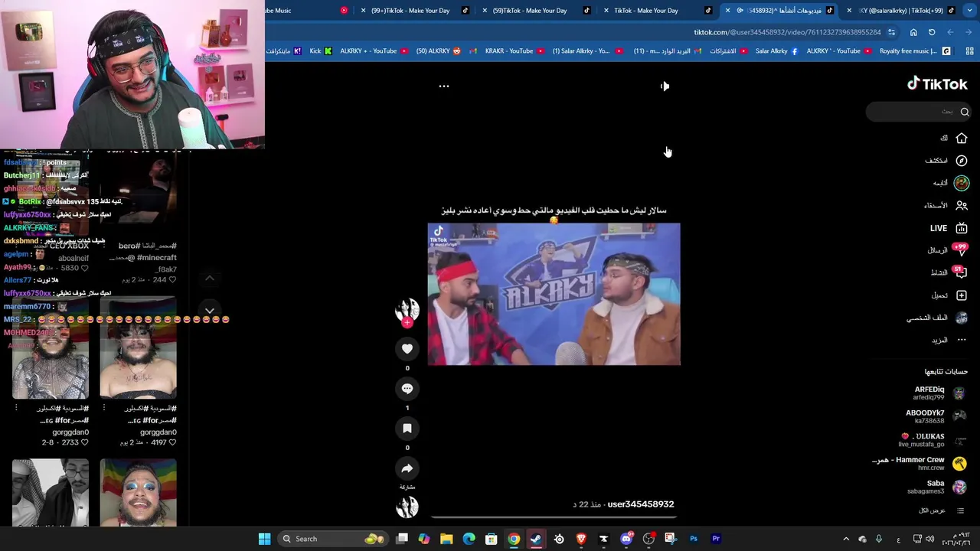Viewport: 980px width, 551px height.
Task: Share the video using the arrow icon
Action: pos(407,468)
